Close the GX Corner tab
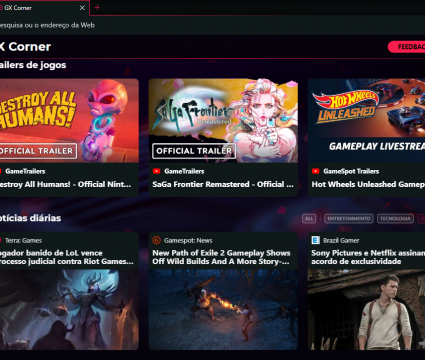 coord(82,8)
